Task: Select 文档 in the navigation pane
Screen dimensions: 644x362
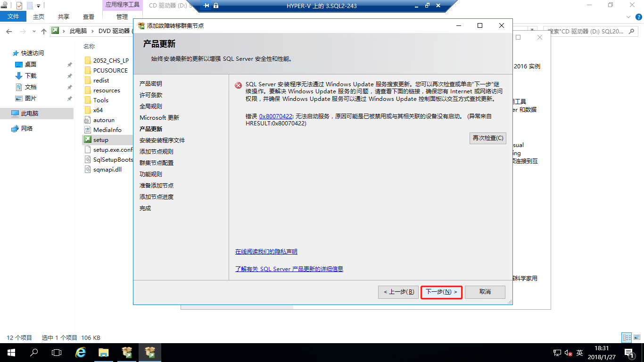Action: (x=31, y=87)
